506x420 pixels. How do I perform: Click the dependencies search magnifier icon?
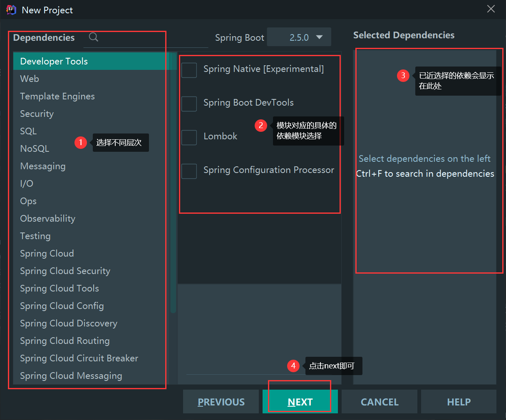click(94, 37)
